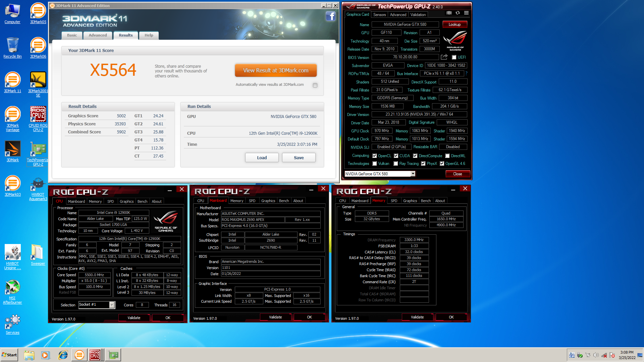Viewport: 644px width, 362px height.
Task: Click the Load button in Run Details
Action: pyautogui.click(x=262, y=158)
